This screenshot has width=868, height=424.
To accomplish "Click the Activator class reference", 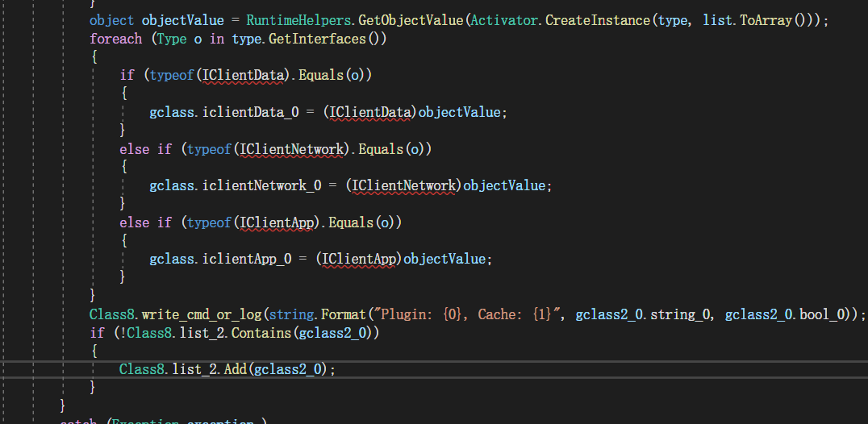I will pyautogui.click(x=503, y=21).
